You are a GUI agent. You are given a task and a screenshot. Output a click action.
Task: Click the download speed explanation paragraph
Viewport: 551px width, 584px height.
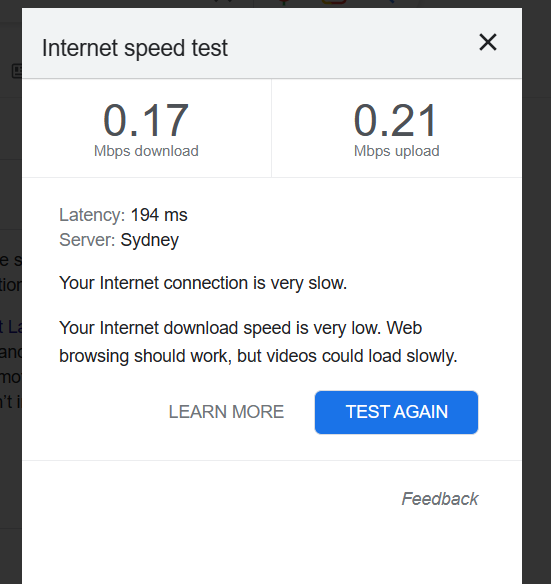(x=258, y=342)
